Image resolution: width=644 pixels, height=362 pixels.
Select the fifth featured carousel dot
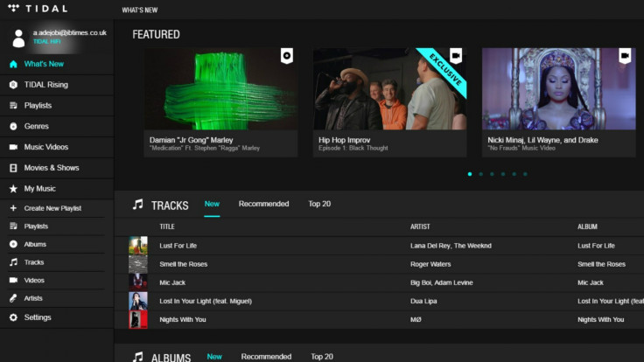pyautogui.click(x=514, y=174)
